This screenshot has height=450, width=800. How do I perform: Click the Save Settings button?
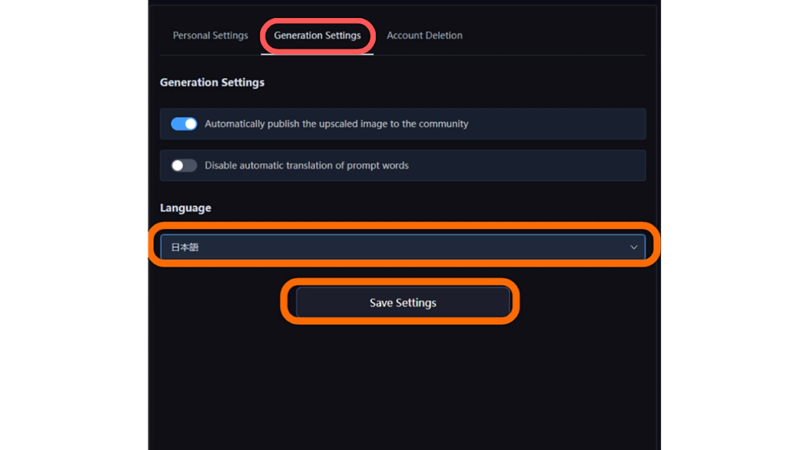pyautogui.click(x=403, y=303)
